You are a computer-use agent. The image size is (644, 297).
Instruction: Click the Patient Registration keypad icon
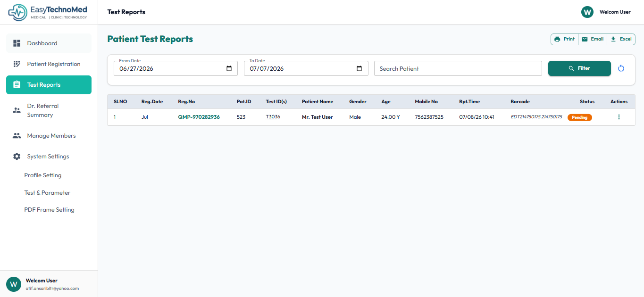tap(17, 64)
